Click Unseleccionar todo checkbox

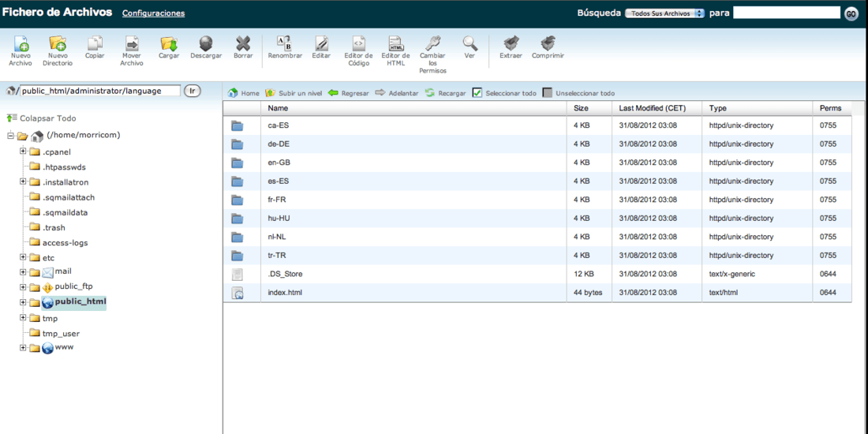click(x=548, y=93)
